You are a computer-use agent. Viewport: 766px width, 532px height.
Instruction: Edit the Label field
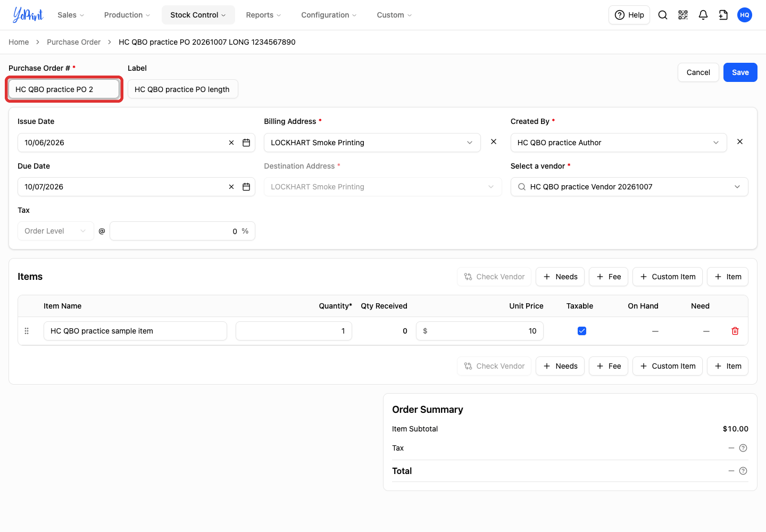click(183, 89)
